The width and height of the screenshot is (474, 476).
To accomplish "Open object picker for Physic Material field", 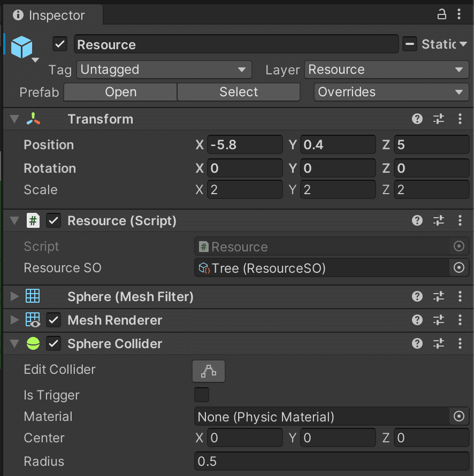I will (x=459, y=416).
